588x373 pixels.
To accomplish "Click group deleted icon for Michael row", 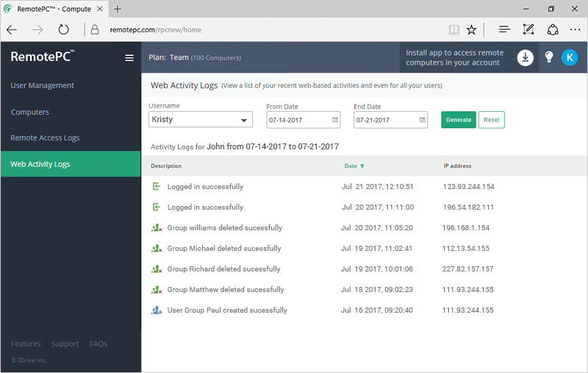I will 157,248.
